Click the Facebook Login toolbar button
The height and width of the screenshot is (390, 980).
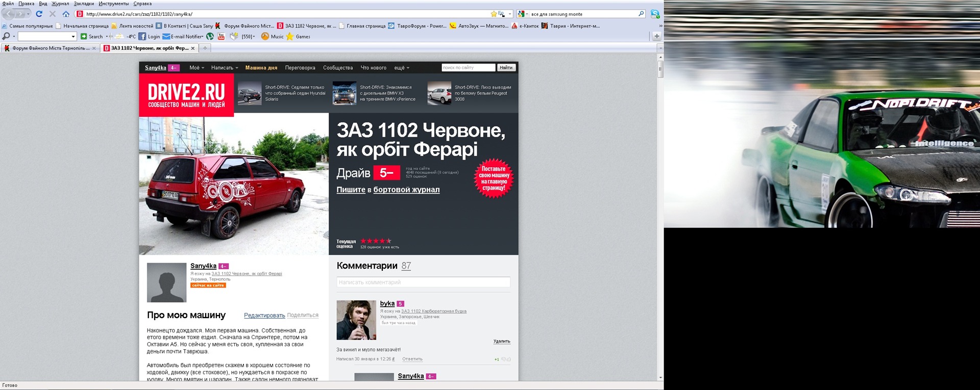coord(149,37)
